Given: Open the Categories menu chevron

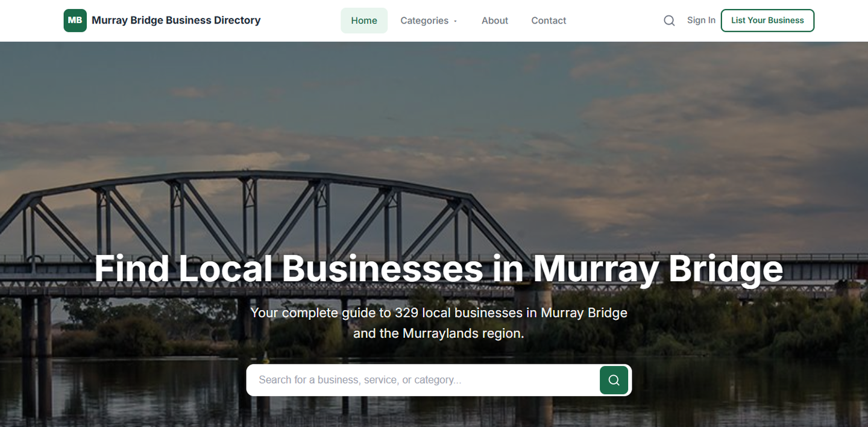Looking at the screenshot, I should 455,20.
